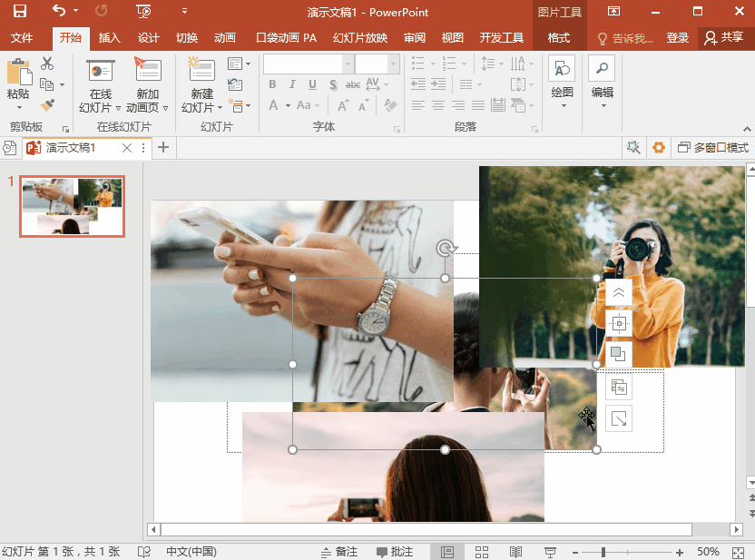Click the Cut scissors icon

pos(47,64)
